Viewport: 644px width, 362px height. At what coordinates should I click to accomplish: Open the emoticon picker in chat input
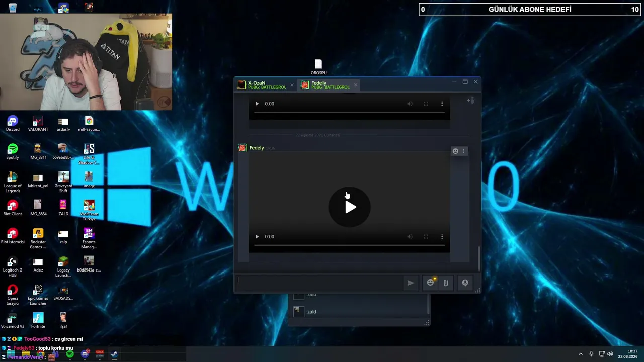[x=430, y=283]
